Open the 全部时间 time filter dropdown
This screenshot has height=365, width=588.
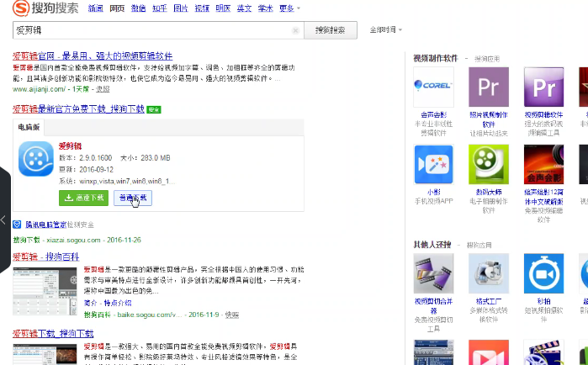pyautogui.click(x=385, y=29)
